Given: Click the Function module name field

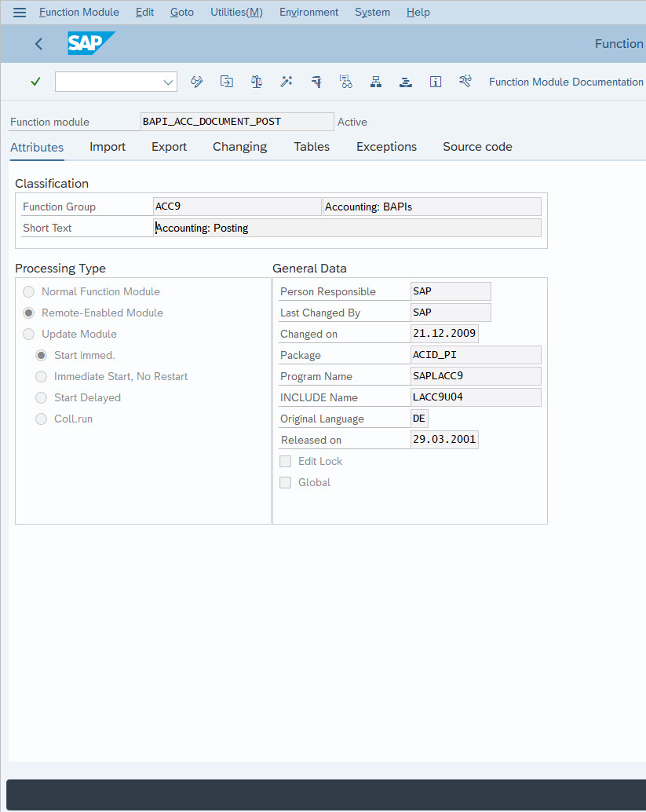Looking at the screenshot, I should pyautogui.click(x=237, y=122).
